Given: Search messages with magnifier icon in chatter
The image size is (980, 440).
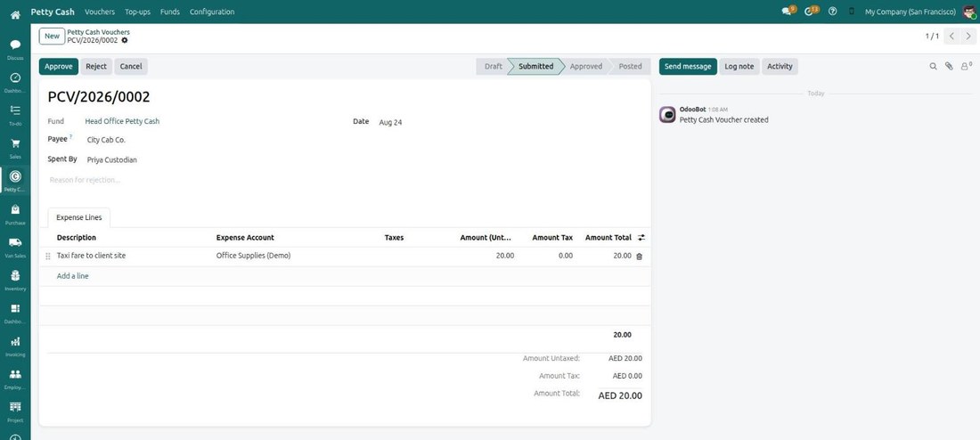Looking at the screenshot, I should [933, 66].
